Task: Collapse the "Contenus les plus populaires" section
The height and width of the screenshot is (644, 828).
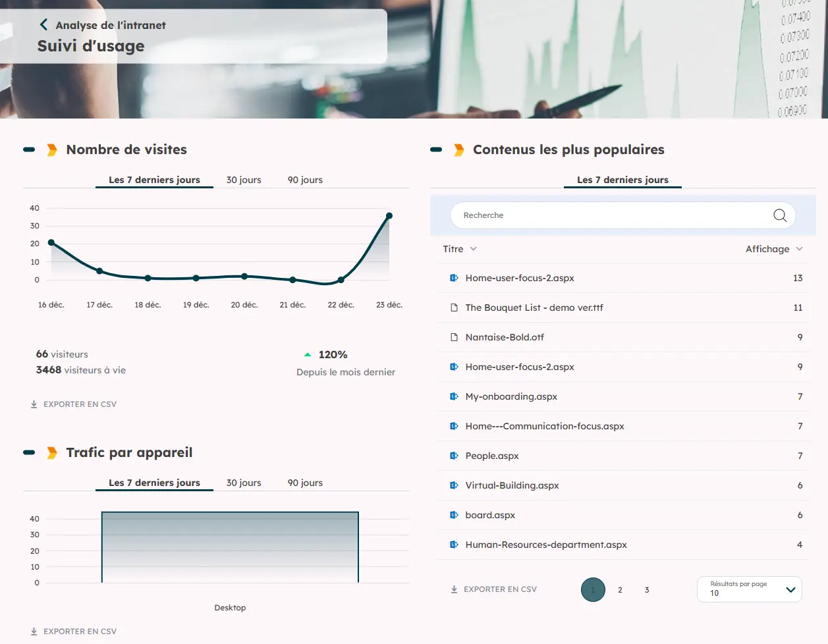Action: click(x=436, y=149)
